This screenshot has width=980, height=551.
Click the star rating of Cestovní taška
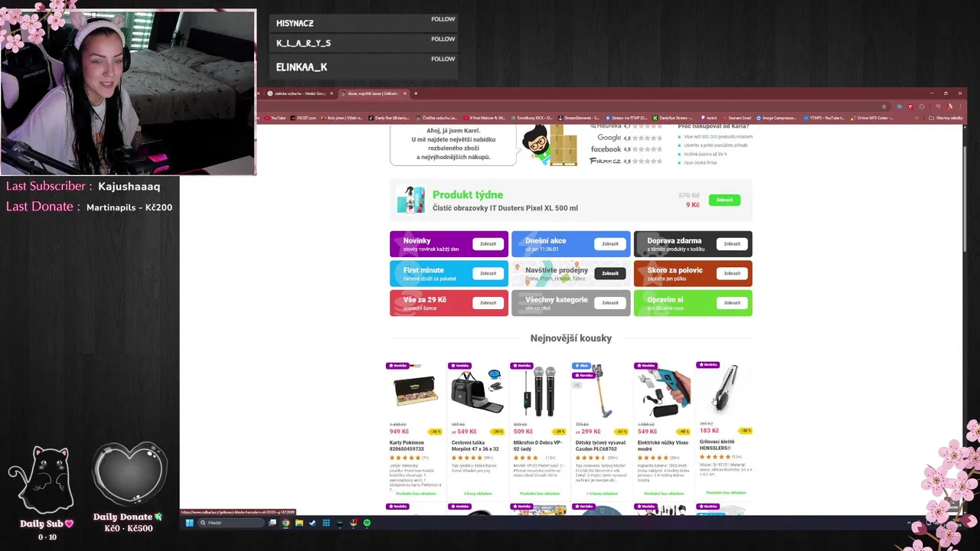click(x=466, y=458)
